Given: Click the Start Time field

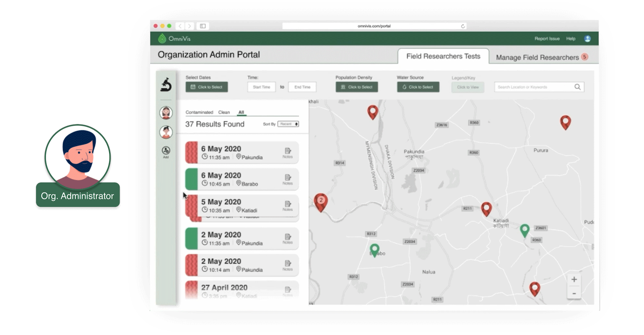Looking at the screenshot, I should pyautogui.click(x=261, y=87).
